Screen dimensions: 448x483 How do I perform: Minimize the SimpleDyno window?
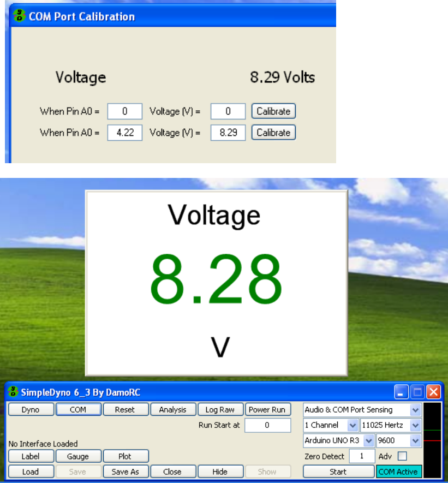coord(401,392)
